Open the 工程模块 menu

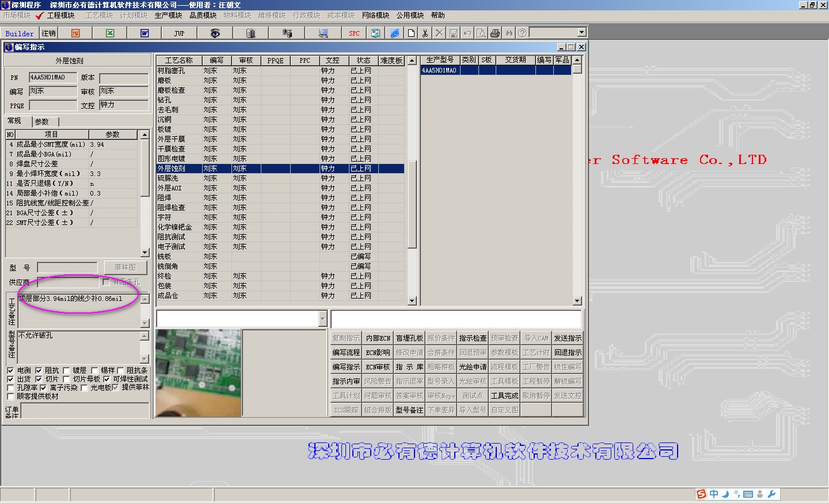(60, 16)
